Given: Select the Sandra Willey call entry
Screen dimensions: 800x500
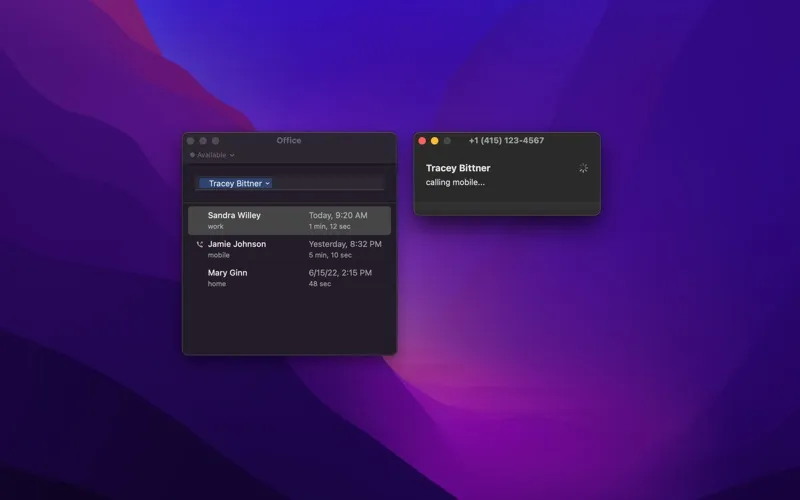Looking at the screenshot, I should pyautogui.click(x=289, y=220).
